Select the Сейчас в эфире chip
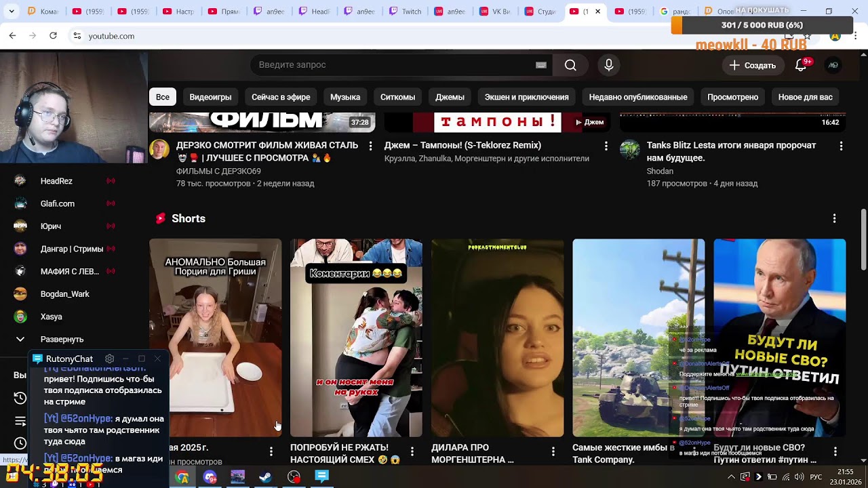This screenshot has height=488, width=868. coord(281,97)
